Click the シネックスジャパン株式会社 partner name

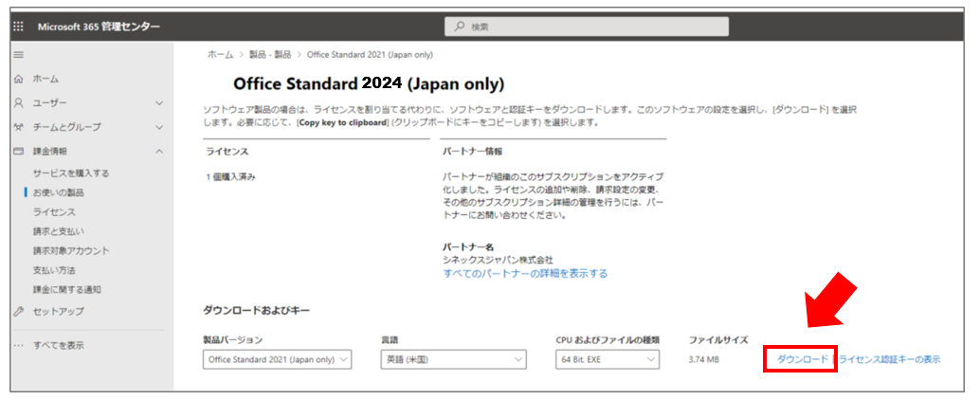tap(498, 260)
